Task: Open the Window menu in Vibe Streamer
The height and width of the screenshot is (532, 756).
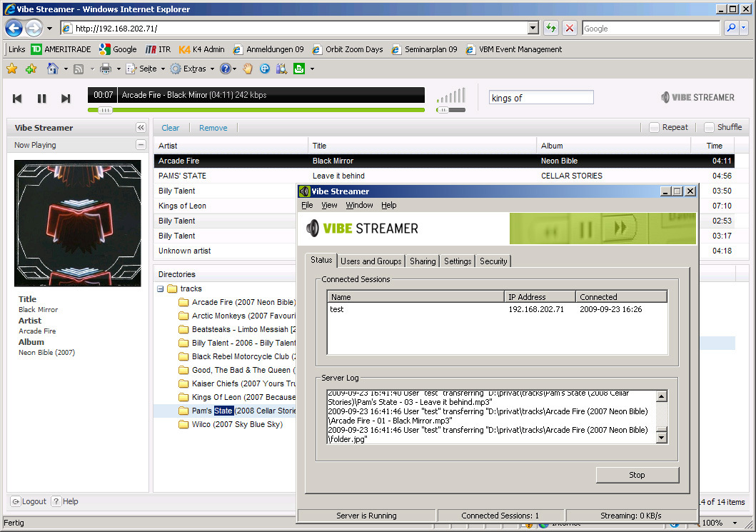Action: point(359,205)
